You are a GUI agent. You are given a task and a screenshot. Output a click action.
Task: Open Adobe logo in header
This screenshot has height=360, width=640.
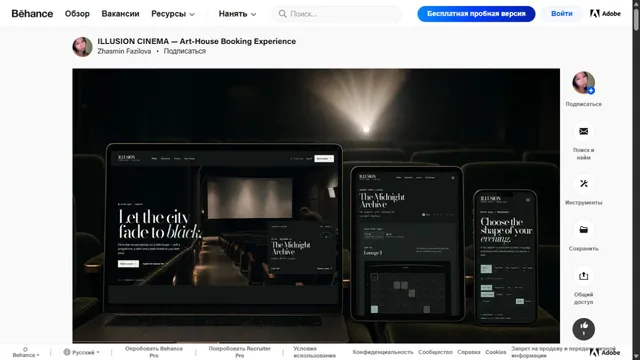click(x=605, y=14)
